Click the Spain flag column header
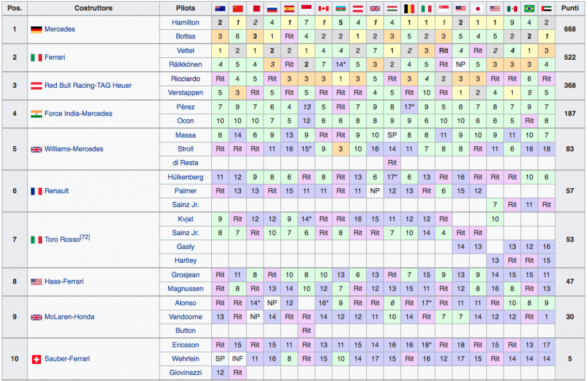588x381 pixels. coord(289,8)
